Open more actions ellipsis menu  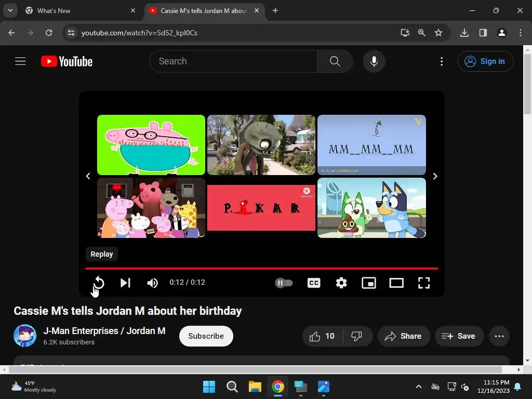499,336
